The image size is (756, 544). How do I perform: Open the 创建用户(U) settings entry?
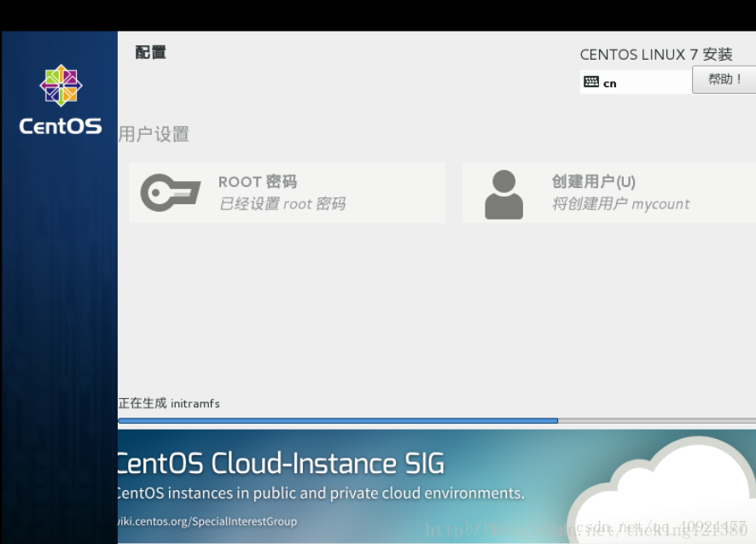tap(609, 193)
